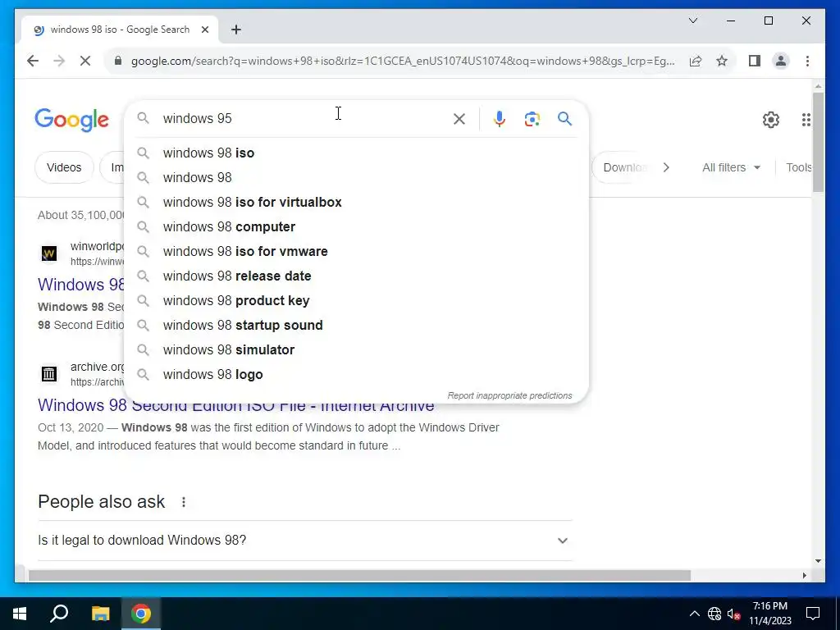Screen dimensions: 840x630
Task: Click the Chrome icon in the taskbar
Action: tap(141, 614)
